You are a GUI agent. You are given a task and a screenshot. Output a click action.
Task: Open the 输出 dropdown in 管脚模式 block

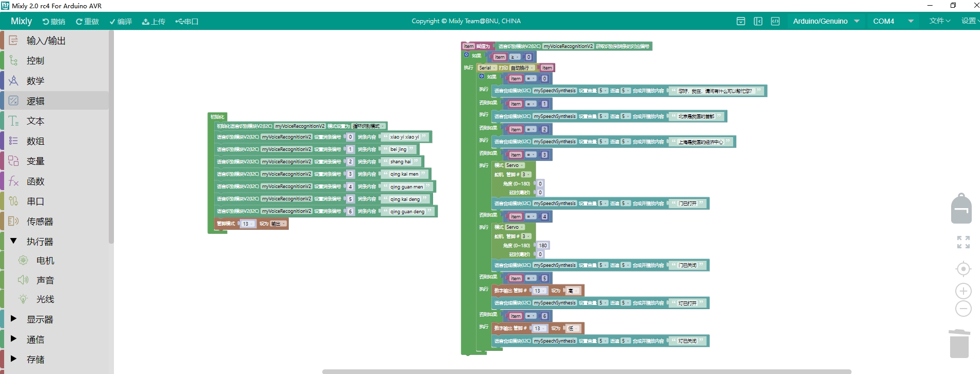click(278, 224)
